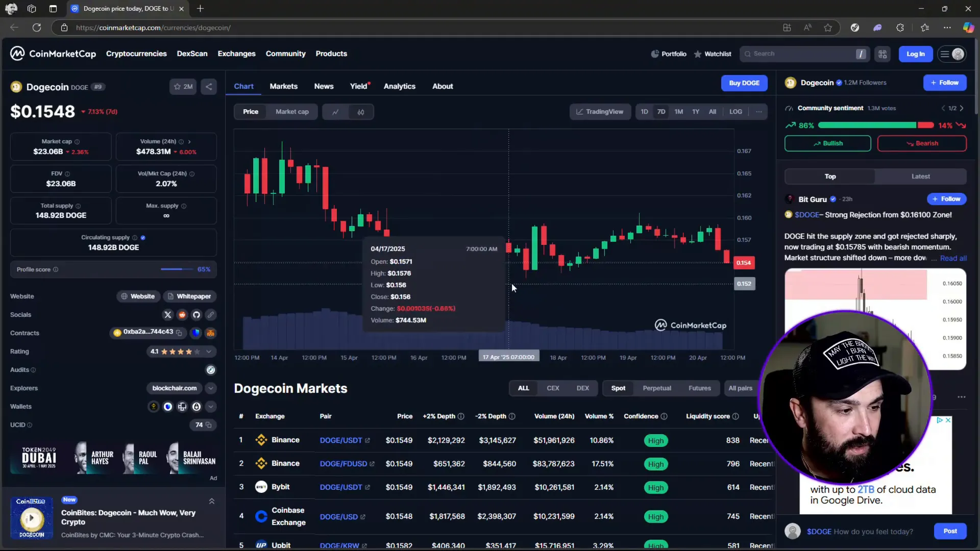
Task: Switch to the Latest posts tab
Action: point(920,177)
